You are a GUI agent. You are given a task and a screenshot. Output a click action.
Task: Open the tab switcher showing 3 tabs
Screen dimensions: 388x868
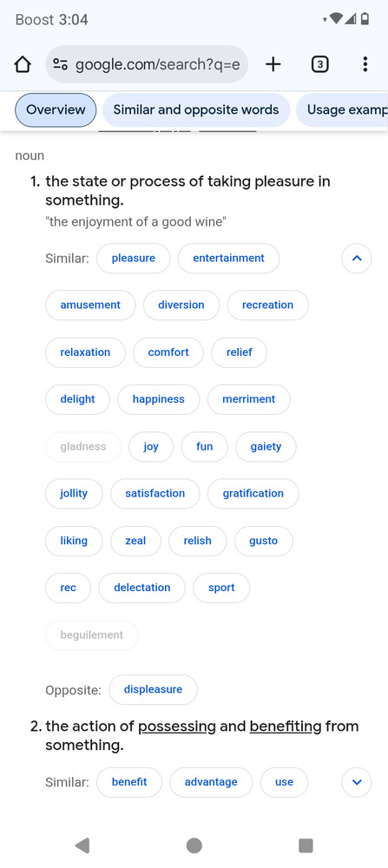[x=320, y=65]
